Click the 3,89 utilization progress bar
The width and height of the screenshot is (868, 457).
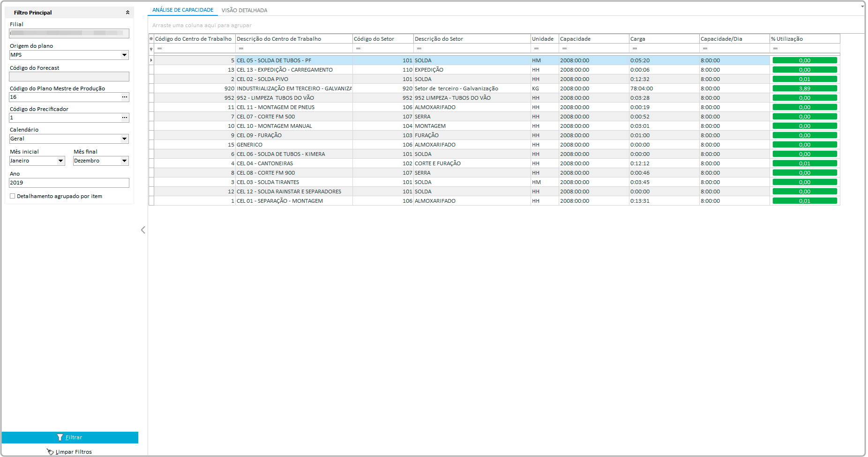pos(805,88)
